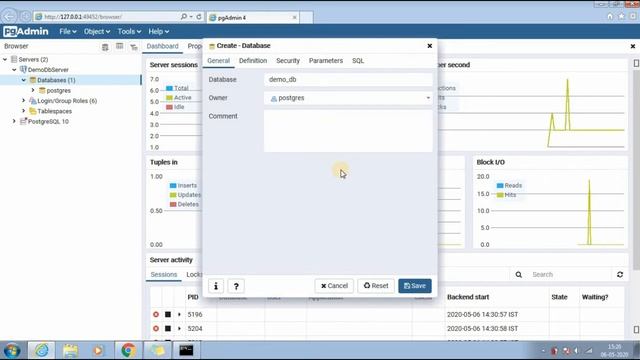
Task: Terminate session for PID 5196
Action: pyautogui.click(x=156, y=314)
